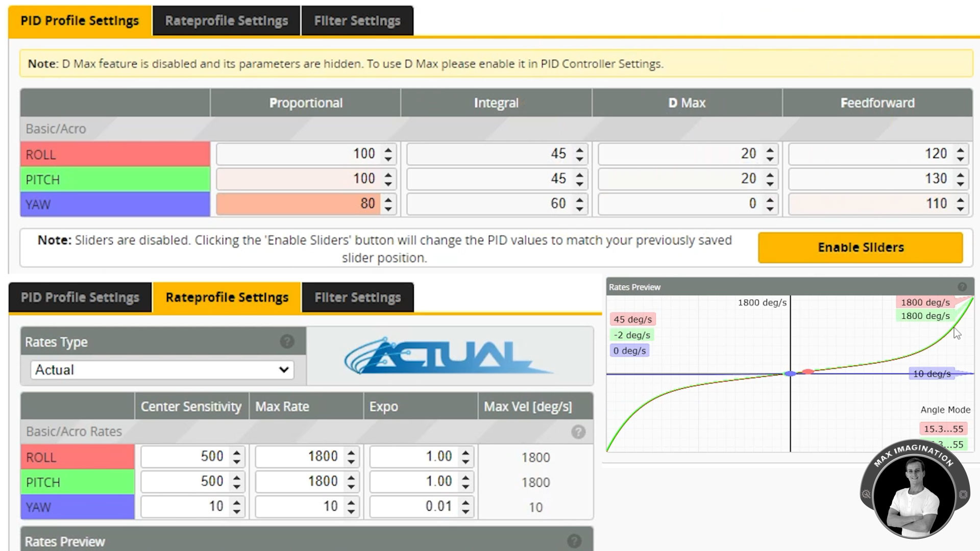Click the Roll Center Sensitivity input field
The width and height of the screenshot is (980, 551).
(x=185, y=457)
